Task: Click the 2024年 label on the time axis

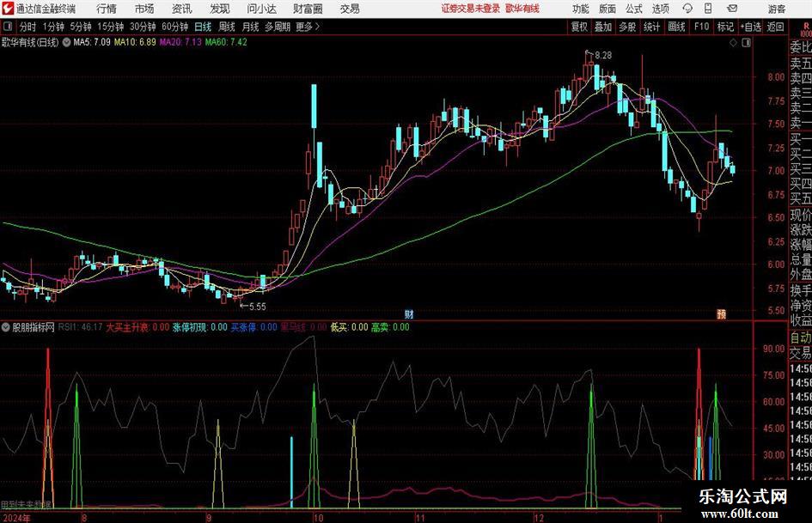Action: click(x=16, y=518)
